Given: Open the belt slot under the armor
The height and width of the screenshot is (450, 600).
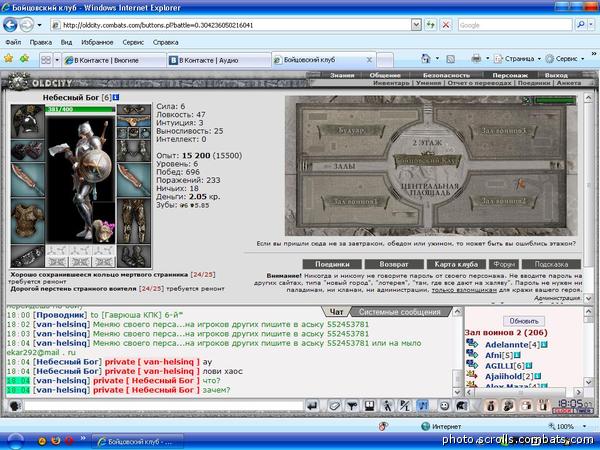Looking at the screenshot, I should [x=28, y=256].
